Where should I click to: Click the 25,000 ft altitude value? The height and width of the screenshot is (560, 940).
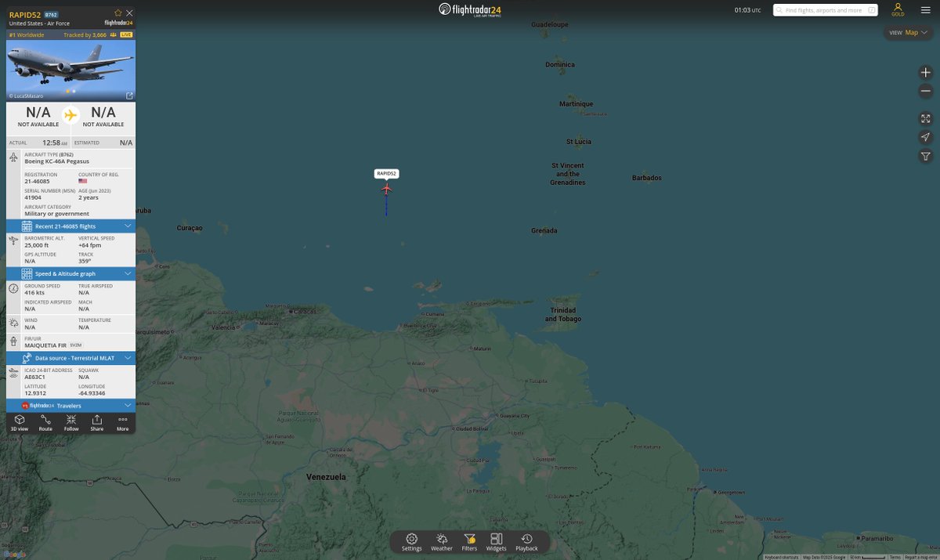pyautogui.click(x=37, y=245)
